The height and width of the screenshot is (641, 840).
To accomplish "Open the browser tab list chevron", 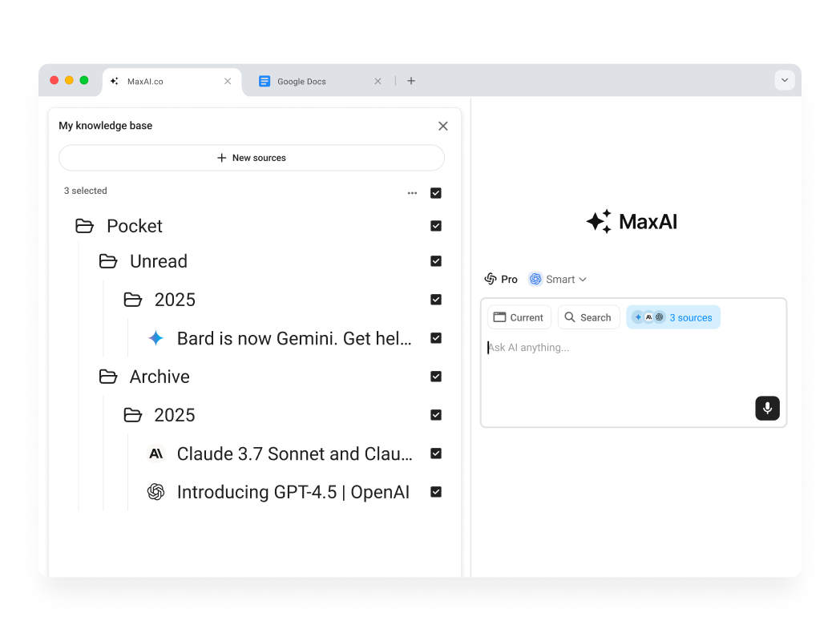I will coord(784,80).
